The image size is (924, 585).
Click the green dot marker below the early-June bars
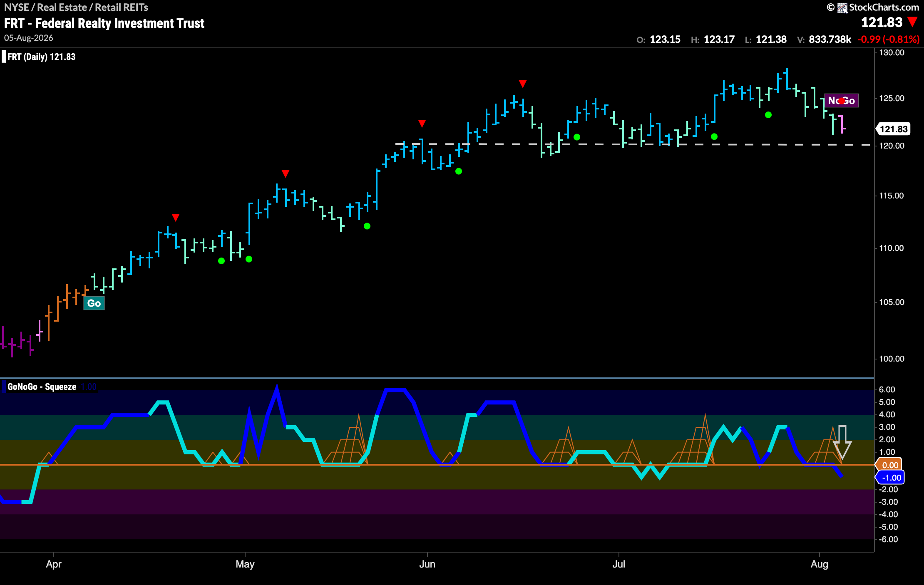(x=459, y=171)
